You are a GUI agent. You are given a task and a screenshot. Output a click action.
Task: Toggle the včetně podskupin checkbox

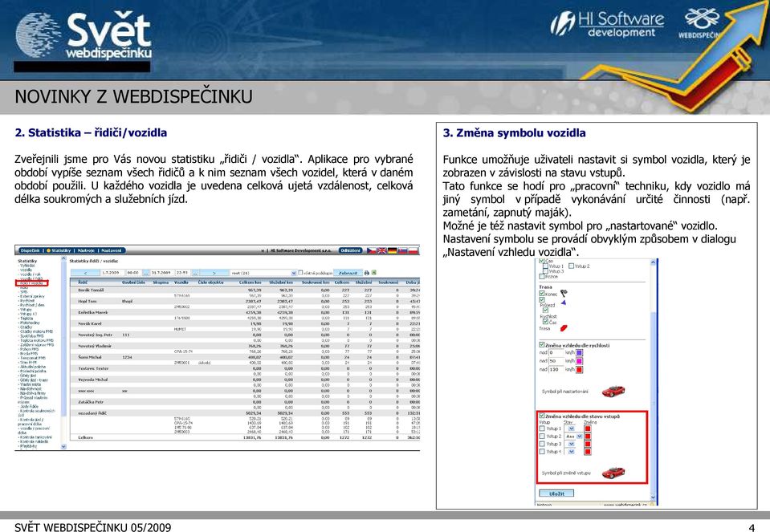coord(300,272)
